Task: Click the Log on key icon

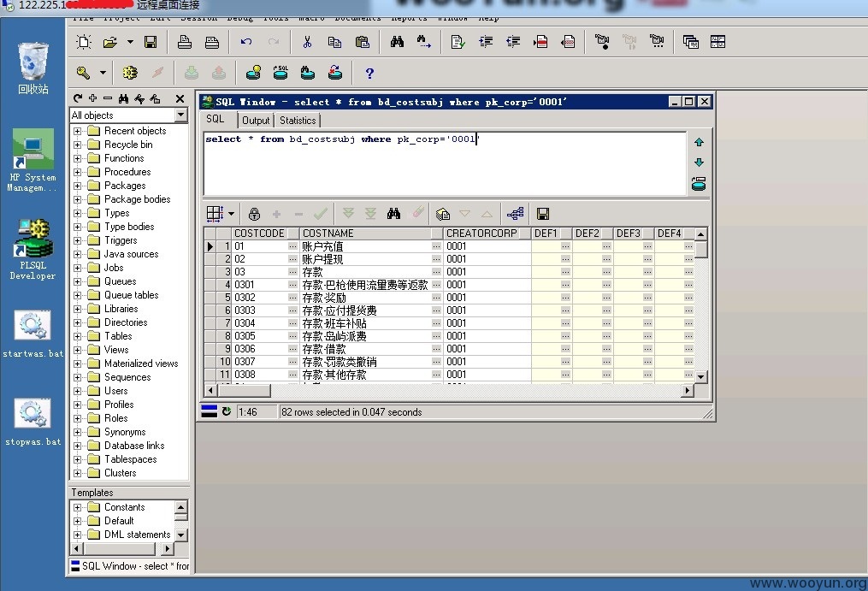Action: 84,73
